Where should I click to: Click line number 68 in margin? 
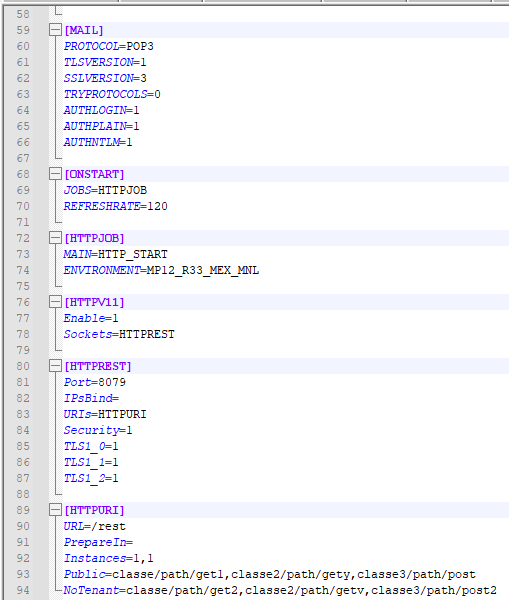click(23, 174)
